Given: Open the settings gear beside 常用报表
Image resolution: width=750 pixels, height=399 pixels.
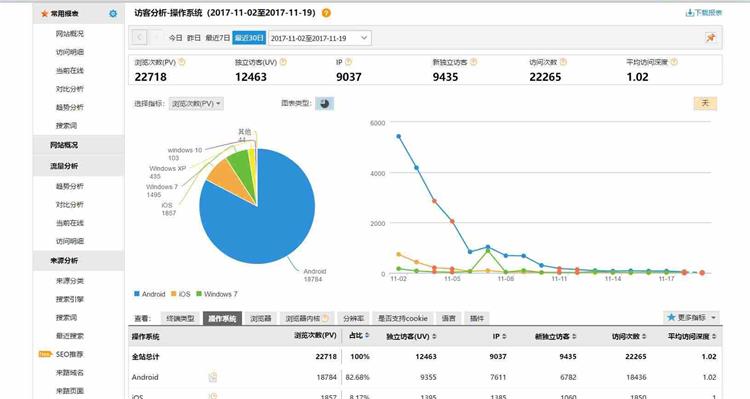Looking at the screenshot, I should pyautogui.click(x=113, y=14).
